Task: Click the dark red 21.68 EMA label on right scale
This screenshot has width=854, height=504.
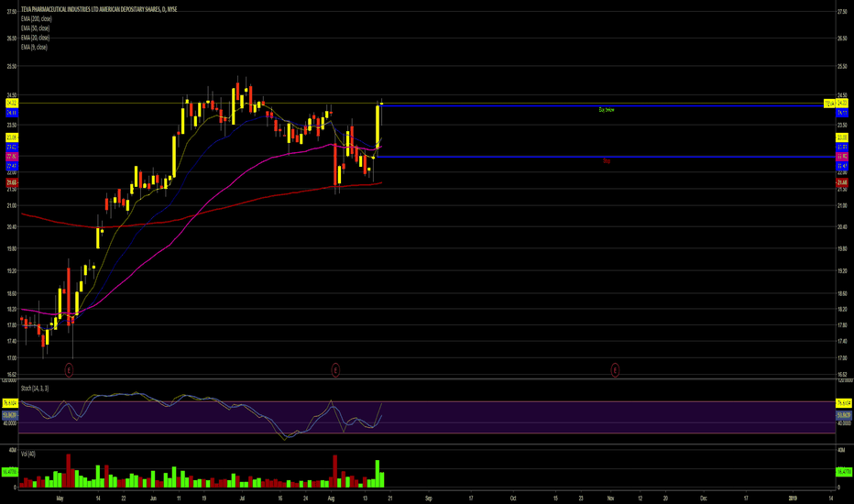Action: [x=842, y=182]
